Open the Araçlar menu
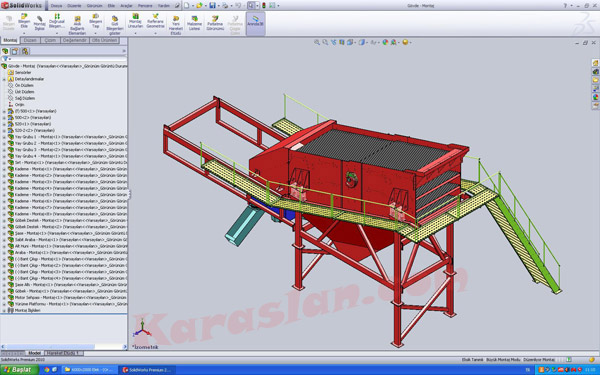This screenshot has width=600, height=375. (x=126, y=6)
